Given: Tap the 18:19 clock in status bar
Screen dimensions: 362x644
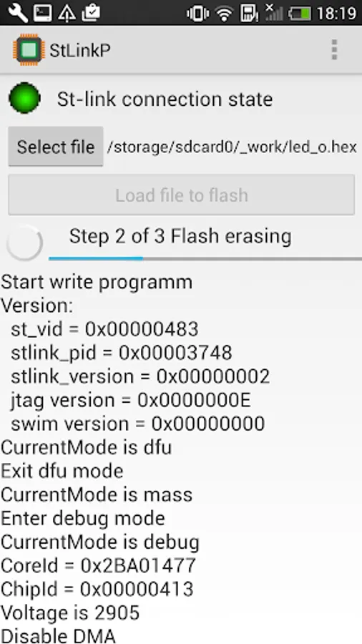Looking at the screenshot, I should coord(336,14).
